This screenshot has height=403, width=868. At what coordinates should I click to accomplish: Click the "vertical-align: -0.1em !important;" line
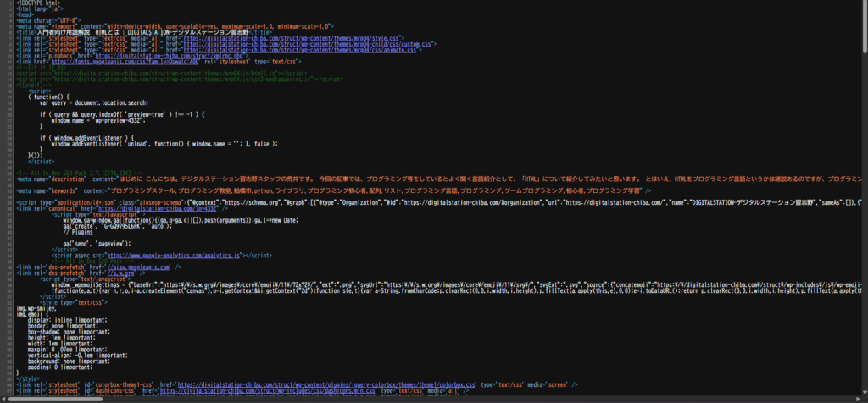pos(78,356)
